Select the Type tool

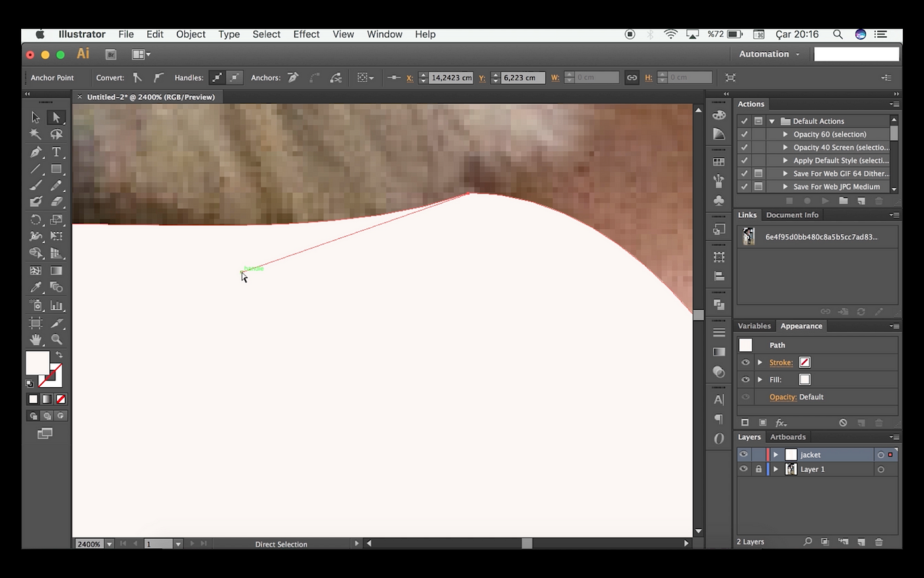tap(57, 152)
